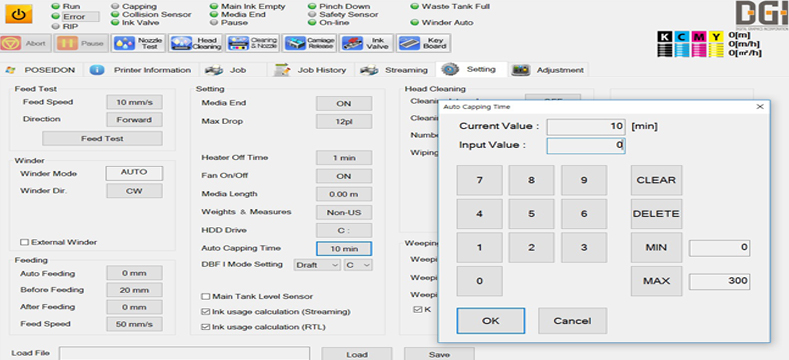Viewport: 789px width, 360px height.
Task: Confirm the dialog with OK
Action: point(491,321)
